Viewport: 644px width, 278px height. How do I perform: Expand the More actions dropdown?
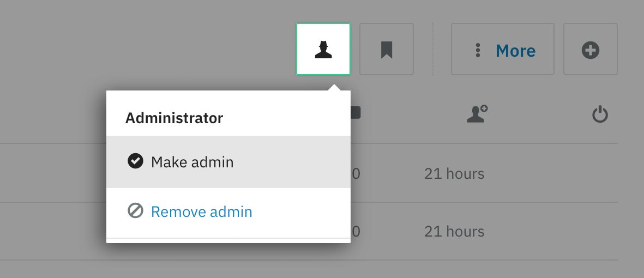503,49
